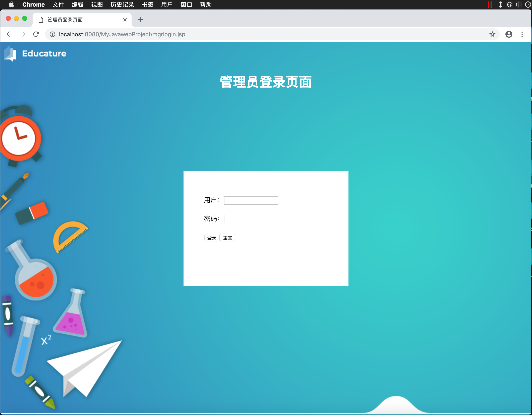Click the site info icon
The width and height of the screenshot is (532, 415).
52,34
